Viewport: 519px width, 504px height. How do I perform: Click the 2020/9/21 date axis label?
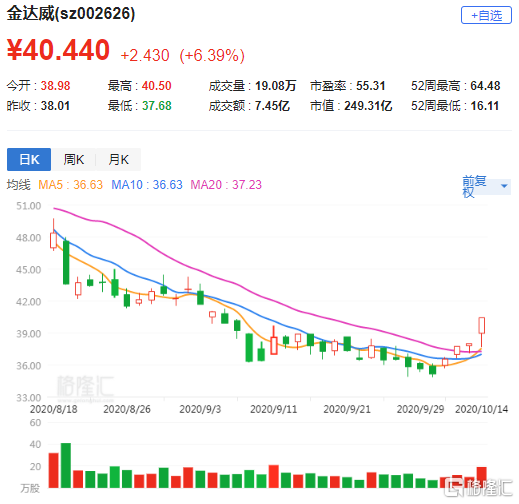347,409
